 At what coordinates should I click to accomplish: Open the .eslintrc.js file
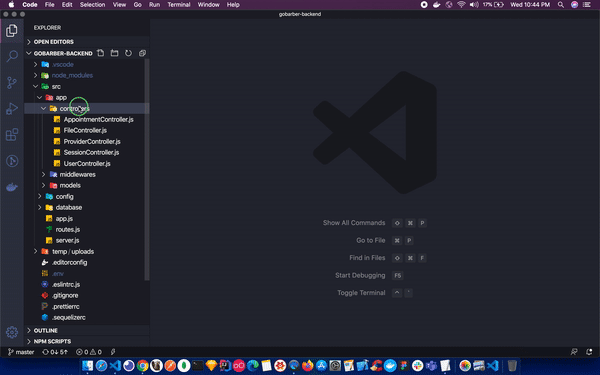tap(87, 284)
